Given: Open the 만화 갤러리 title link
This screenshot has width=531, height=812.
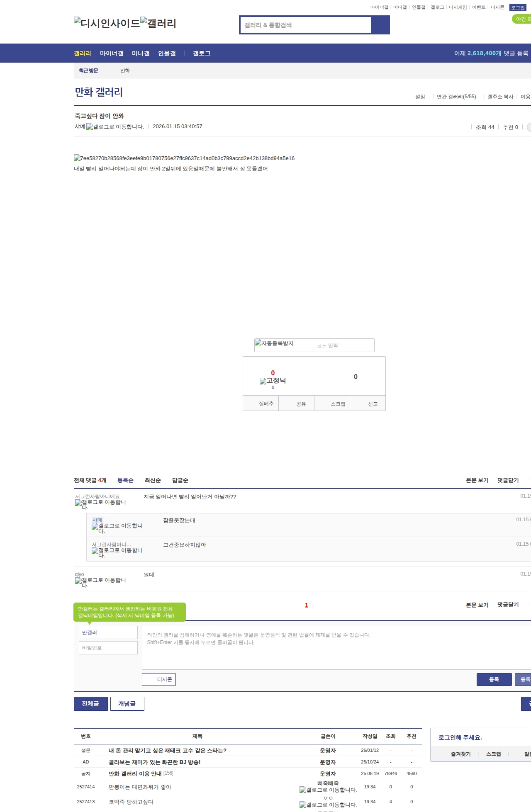Looking at the screenshot, I should coord(99,92).
